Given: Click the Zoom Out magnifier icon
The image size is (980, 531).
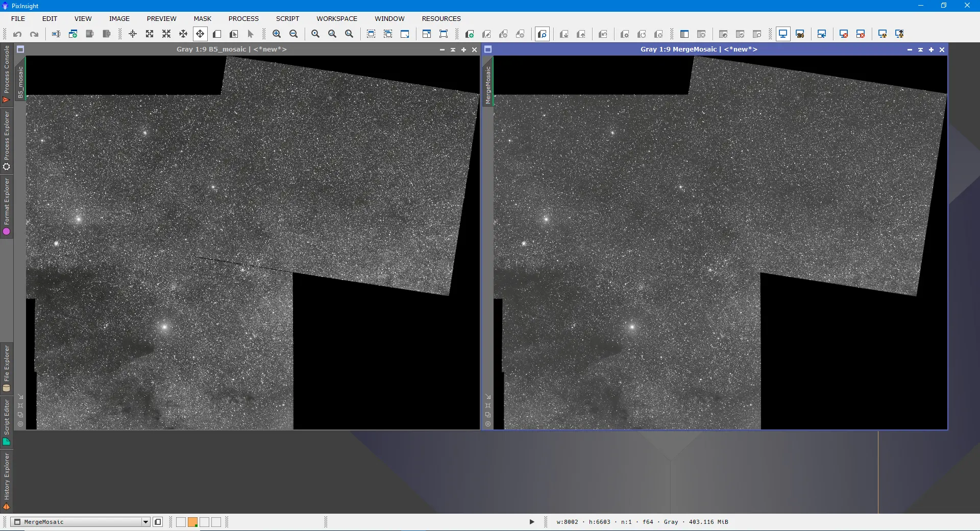Looking at the screenshot, I should pyautogui.click(x=293, y=34).
